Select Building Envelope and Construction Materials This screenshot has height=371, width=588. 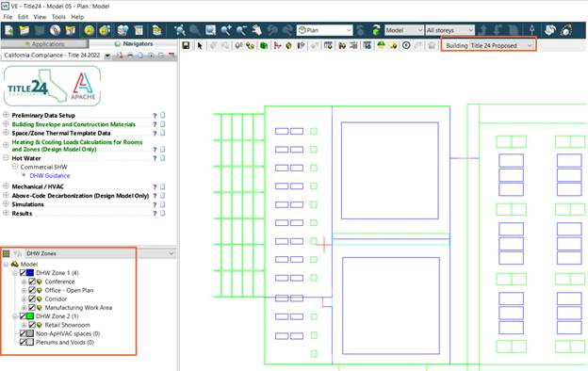click(x=73, y=124)
